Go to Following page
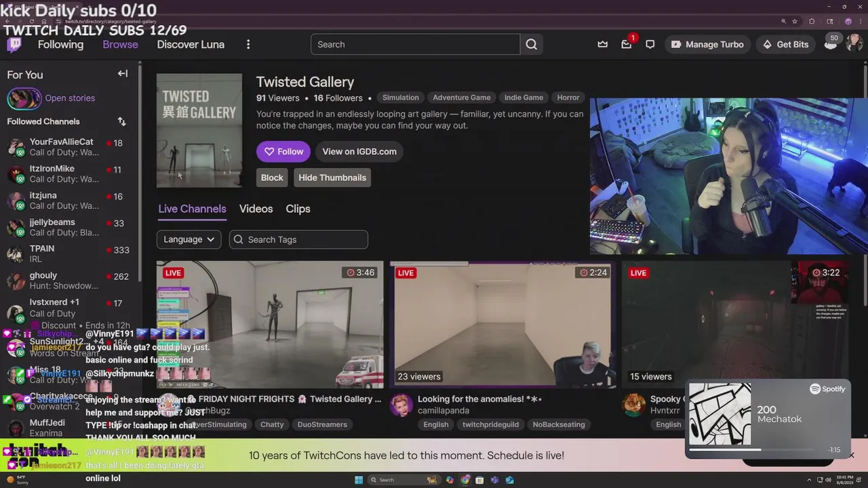868x488 pixels. tap(60, 44)
